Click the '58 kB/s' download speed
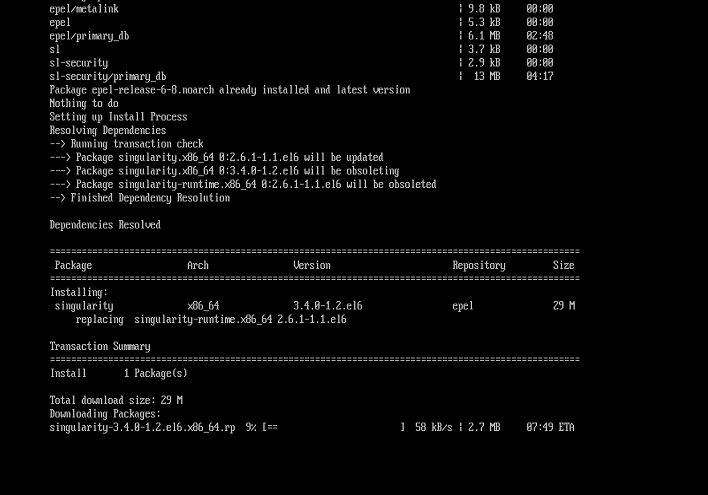The width and height of the screenshot is (708, 495). click(433, 428)
